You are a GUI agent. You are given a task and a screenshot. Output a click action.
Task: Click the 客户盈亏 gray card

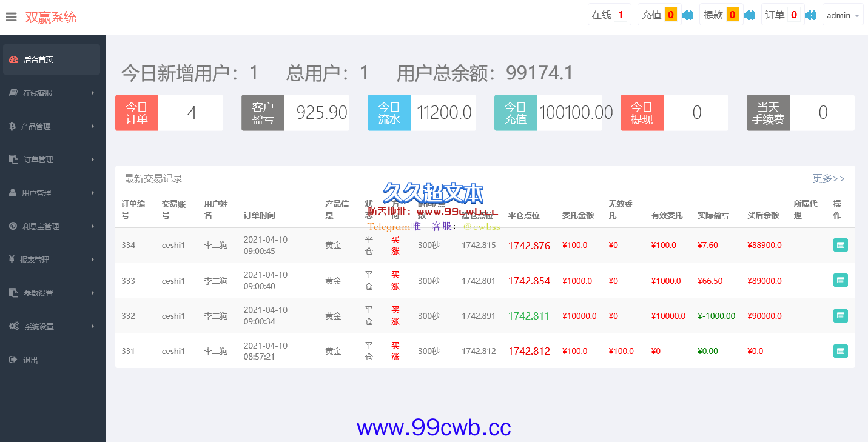(295, 113)
